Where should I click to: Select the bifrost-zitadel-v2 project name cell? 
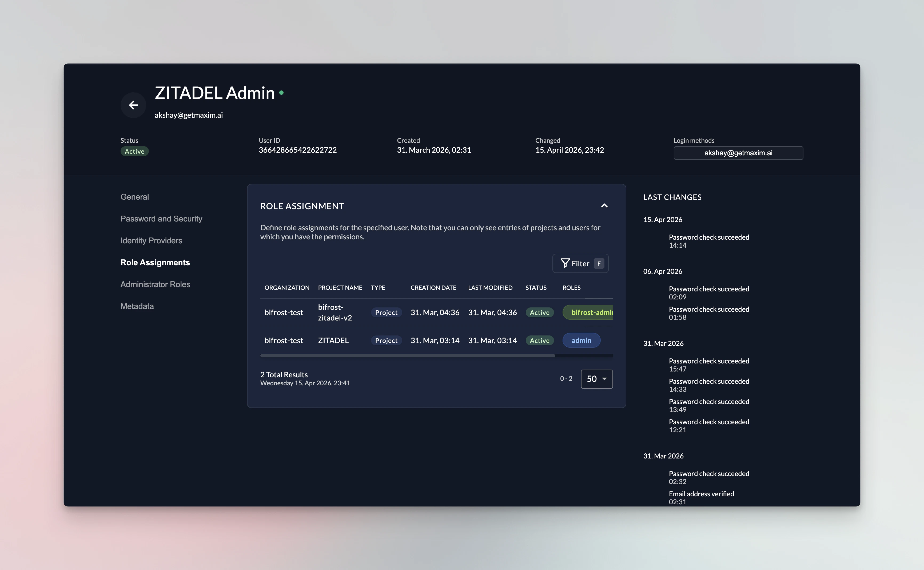click(335, 312)
